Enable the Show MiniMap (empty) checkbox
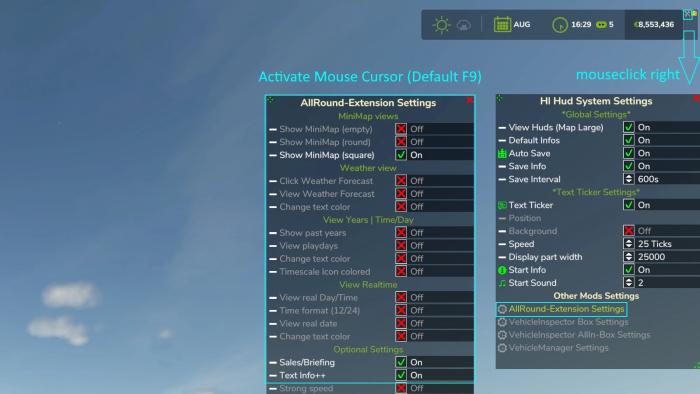This screenshot has width=700, height=394. [x=401, y=129]
